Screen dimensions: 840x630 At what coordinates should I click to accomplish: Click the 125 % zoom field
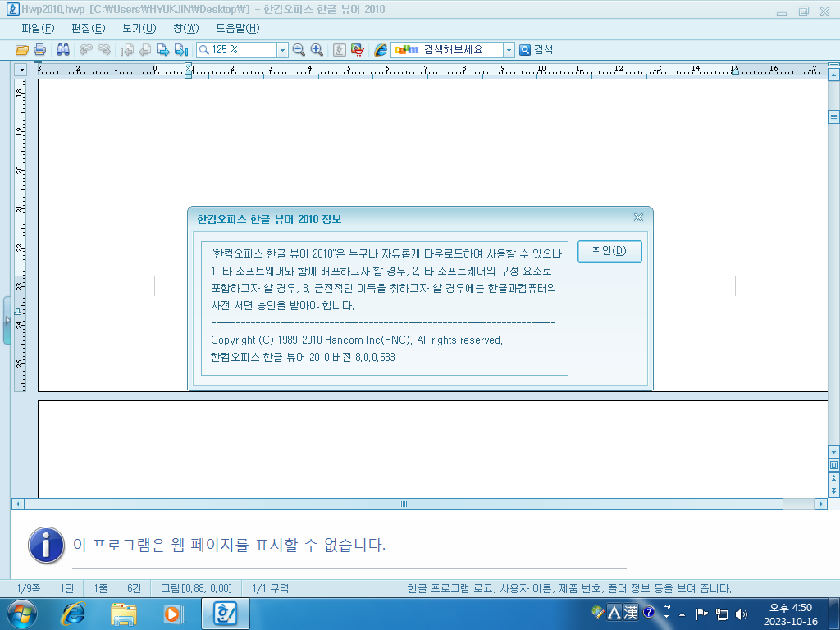point(237,50)
